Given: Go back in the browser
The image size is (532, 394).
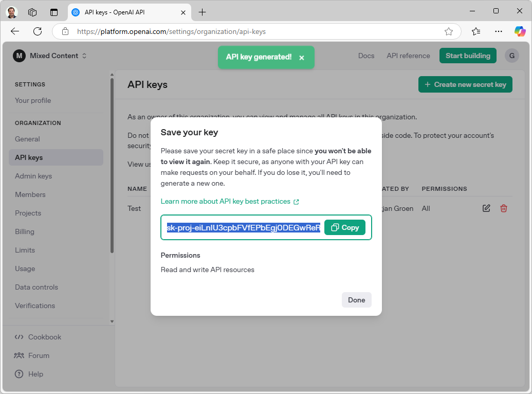Looking at the screenshot, I should [x=15, y=31].
